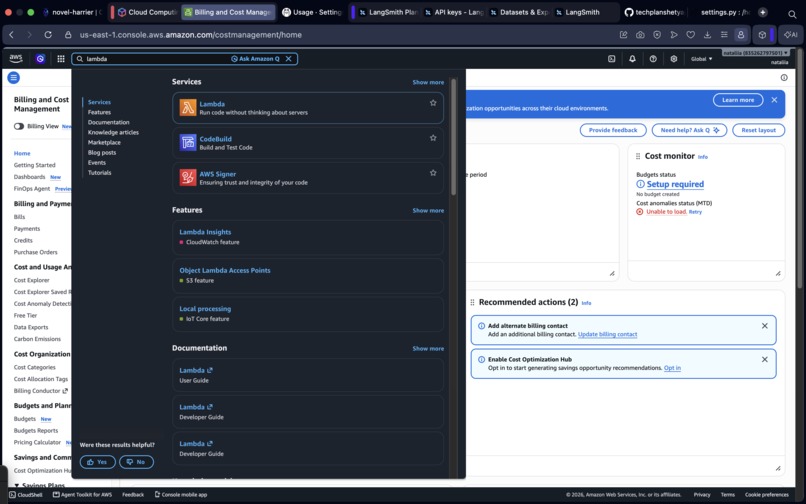
Task: Click Need help? Ask Q button
Action: coord(689,130)
